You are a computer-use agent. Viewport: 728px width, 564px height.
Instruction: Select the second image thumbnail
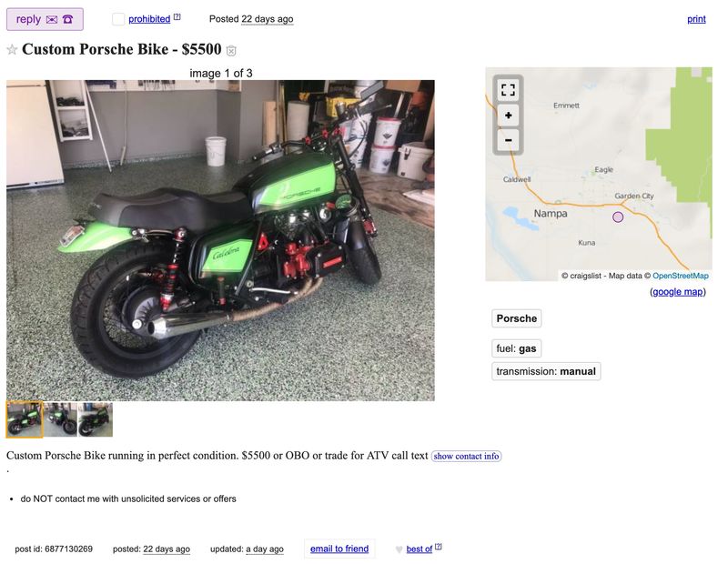pos(60,419)
